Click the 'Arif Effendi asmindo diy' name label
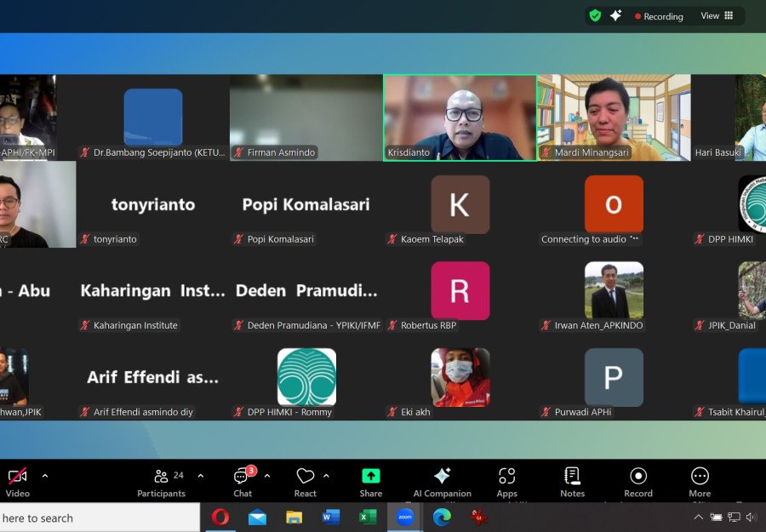This screenshot has height=532, width=766. (x=143, y=412)
